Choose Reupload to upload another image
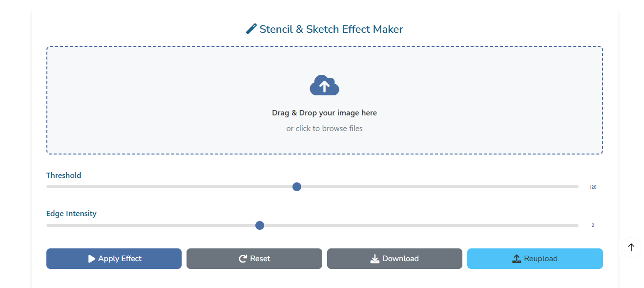 click(535, 259)
